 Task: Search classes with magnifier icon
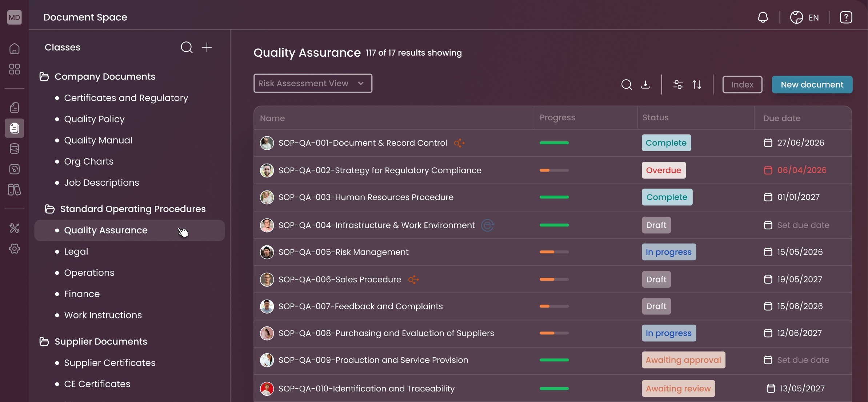point(187,47)
